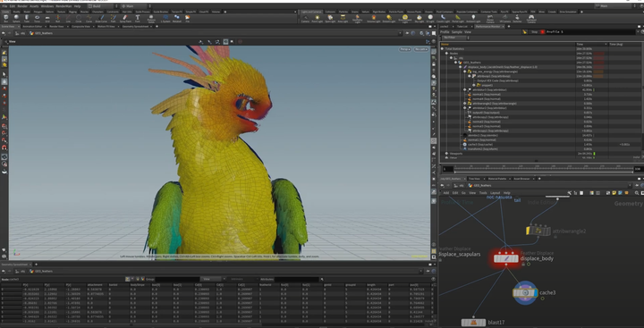
Task: Select the attribwrangle2 node in network
Action: [x=538, y=231]
